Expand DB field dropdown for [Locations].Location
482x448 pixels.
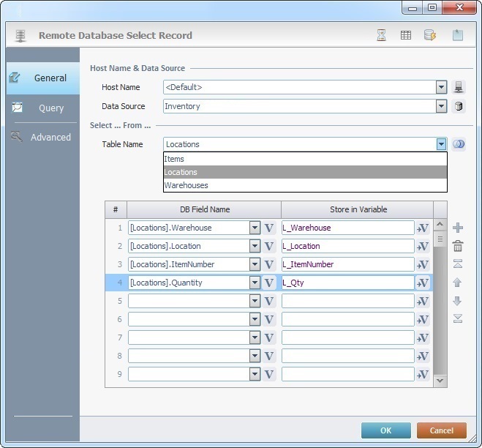click(255, 246)
